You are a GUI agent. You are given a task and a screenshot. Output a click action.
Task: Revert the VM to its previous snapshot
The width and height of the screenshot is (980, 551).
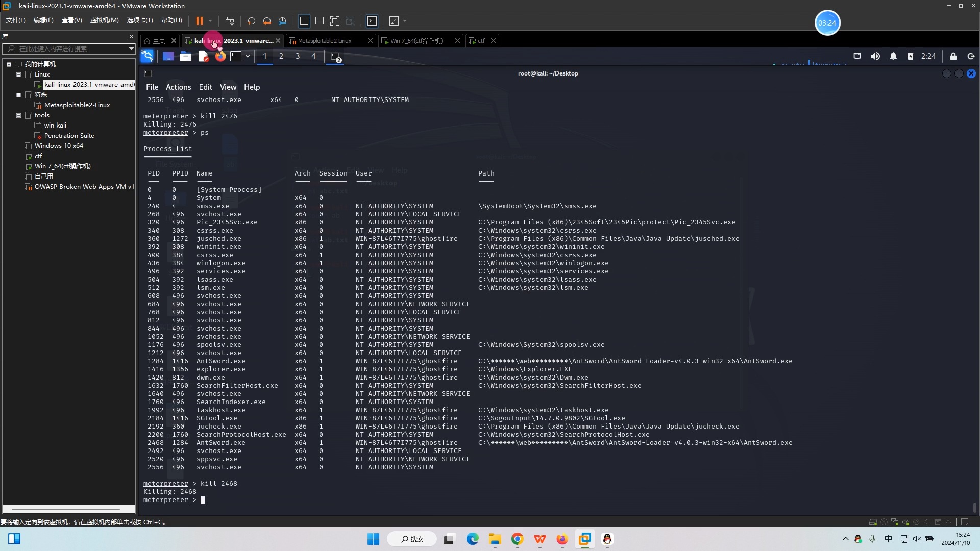click(x=267, y=21)
